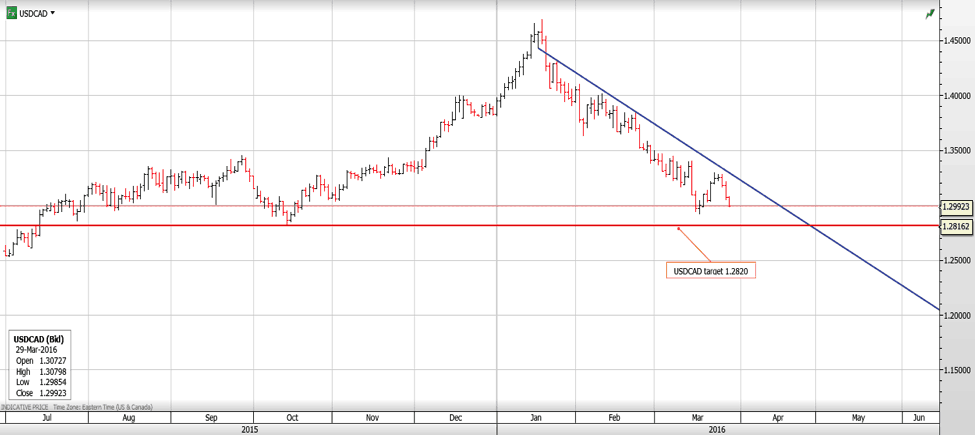
Task: Select the USDCAD target 1.2820 annotation box
Action: (710, 270)
